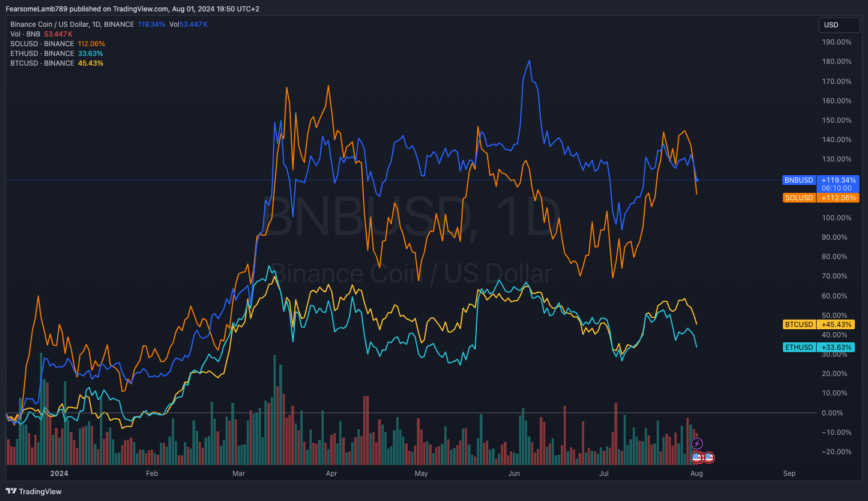
Task: Click the Mar label on the time axis
Action: [x=239, y=474]
